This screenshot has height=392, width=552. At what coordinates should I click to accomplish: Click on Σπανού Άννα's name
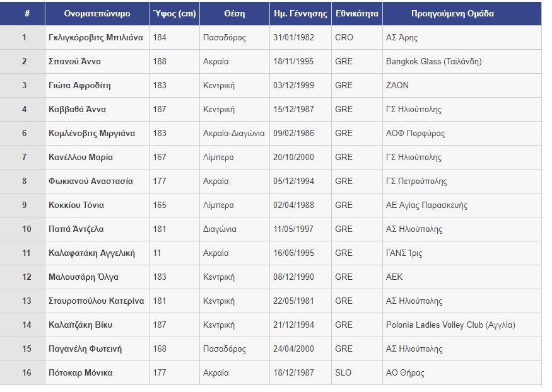tap(74, 62)
